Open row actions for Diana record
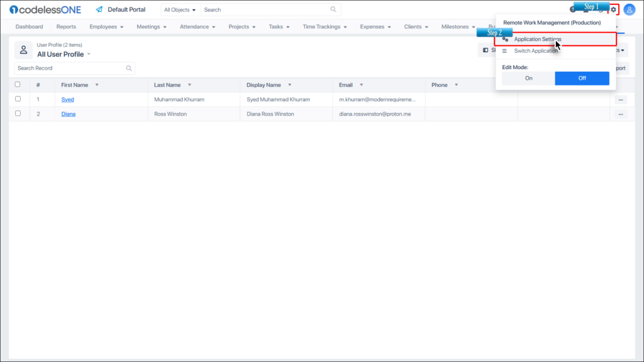644x362 pixels. (x=621, y=114)
